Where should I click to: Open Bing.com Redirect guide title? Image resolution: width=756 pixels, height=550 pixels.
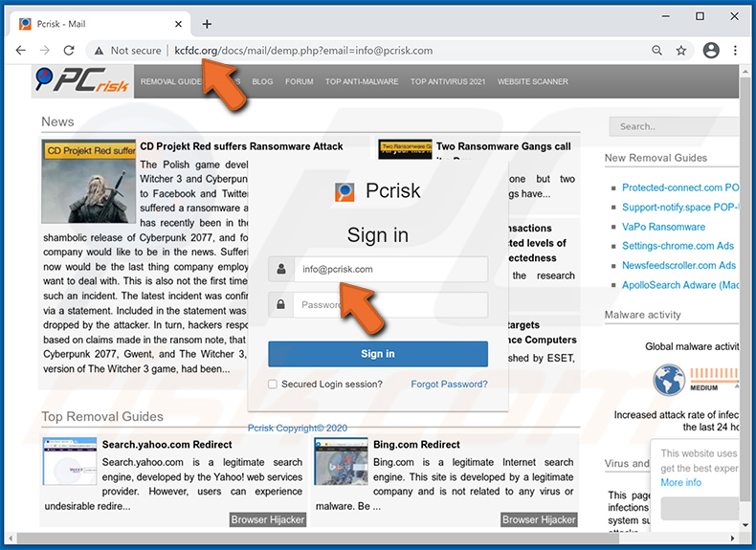[x=416, y=445]
